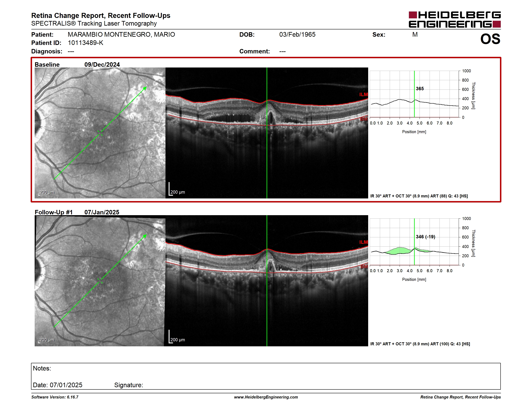Click the Follow-Up ILM layer label

click(364, 242)
